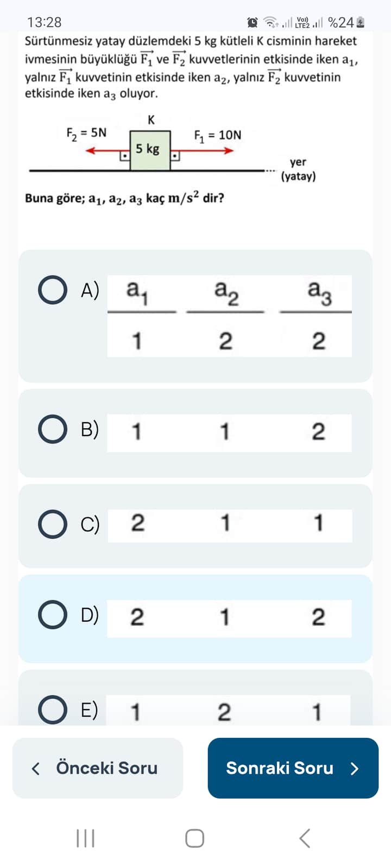Choose option C radio button
Viewport: 391px width, 868px height.
[x=53, y=524]
